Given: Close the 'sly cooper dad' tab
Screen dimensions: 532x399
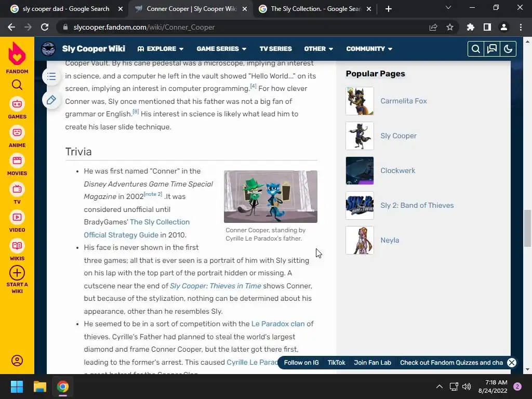Looking at the screenshot, I should pos(121,9).
